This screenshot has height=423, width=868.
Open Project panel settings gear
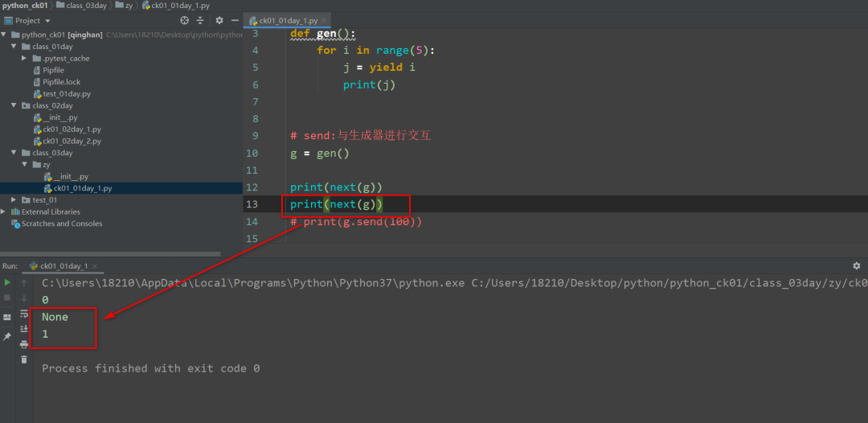(x=219, y=20)
